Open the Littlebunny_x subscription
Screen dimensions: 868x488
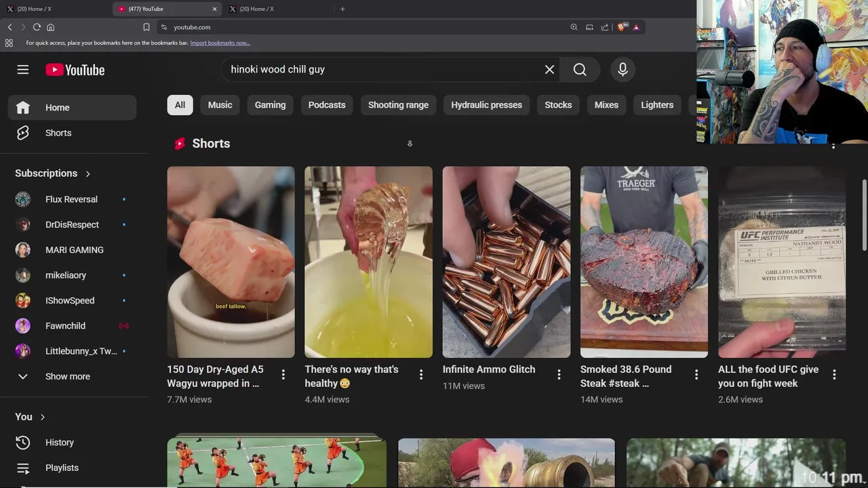[74, 351]
